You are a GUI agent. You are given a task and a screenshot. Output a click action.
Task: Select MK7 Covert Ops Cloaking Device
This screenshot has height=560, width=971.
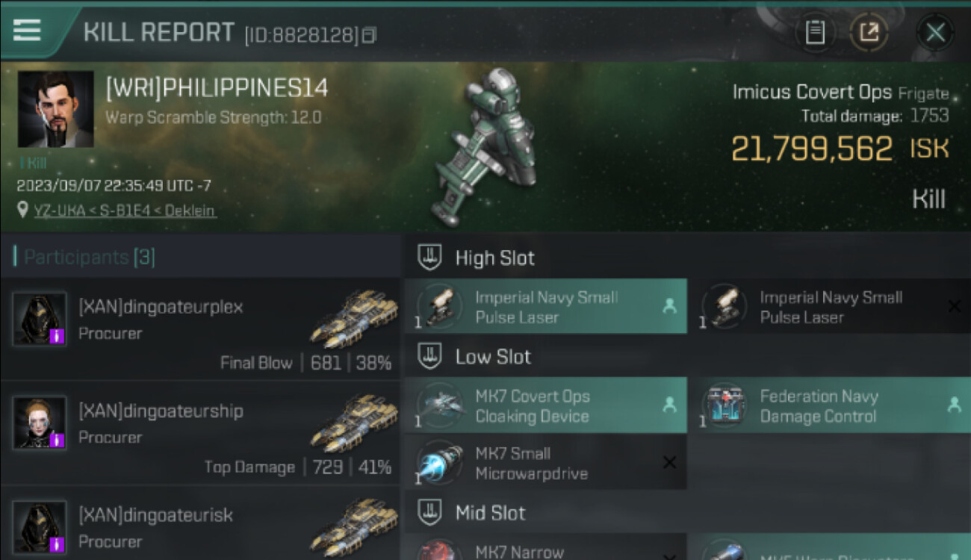(x=545, y=405)
